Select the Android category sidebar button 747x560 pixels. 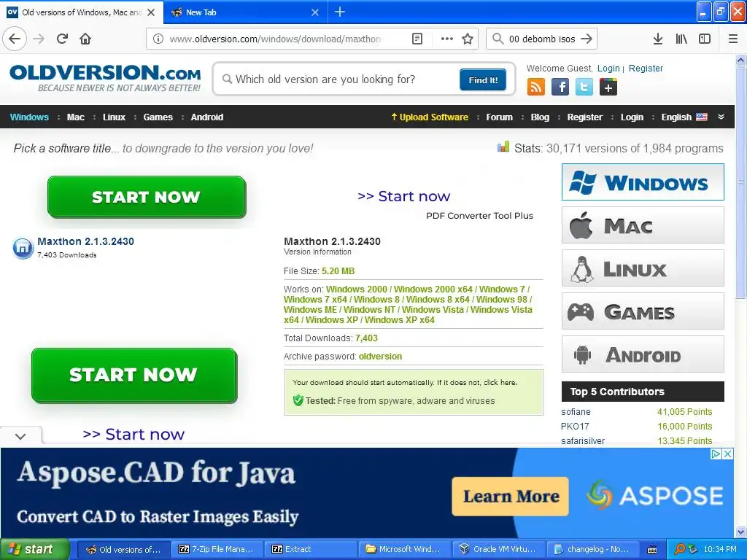tap(643, 354)
